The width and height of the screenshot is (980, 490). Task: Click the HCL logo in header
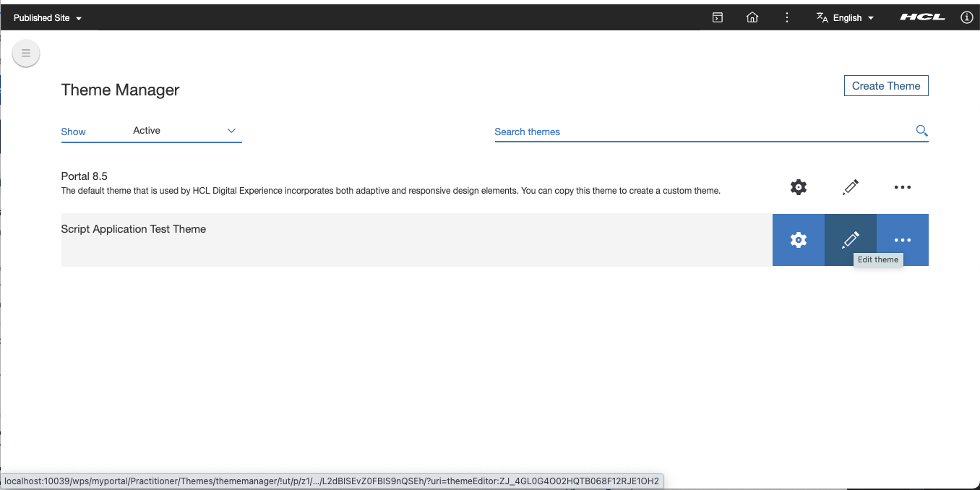click(x=922, y=18)
